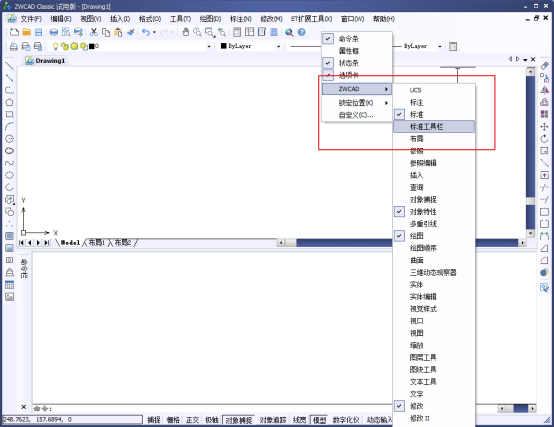554x427 pixels.
Task: Select the Pan hand tool icon
Action: click(x=185, y=32)
